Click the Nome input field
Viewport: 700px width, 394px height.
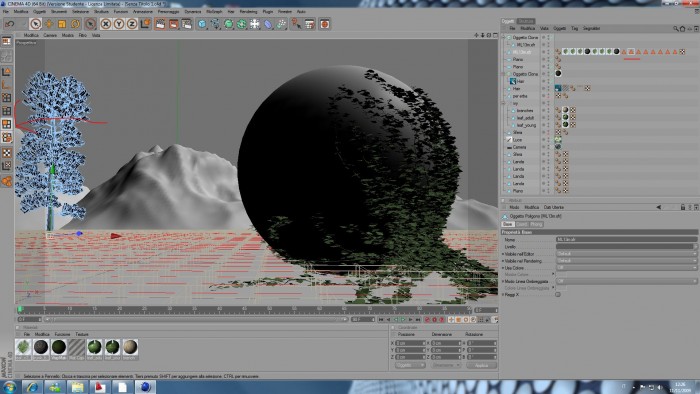tap(626, 240)
